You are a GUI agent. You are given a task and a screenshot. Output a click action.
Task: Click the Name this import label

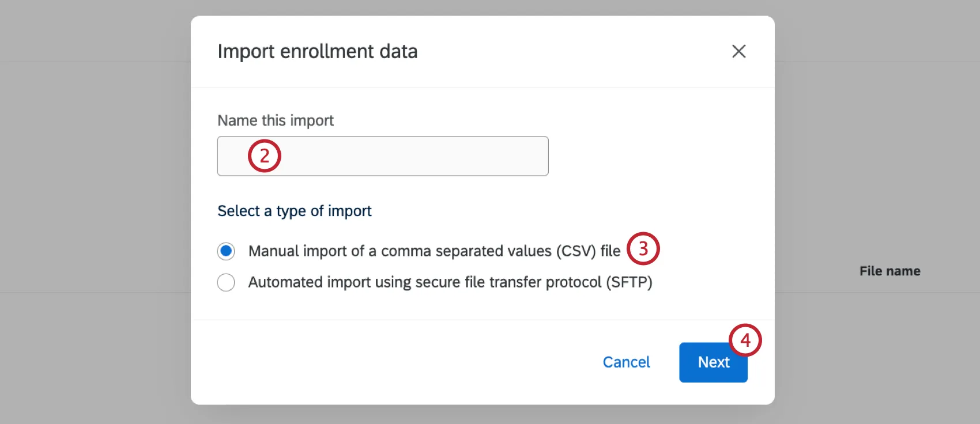276,120
